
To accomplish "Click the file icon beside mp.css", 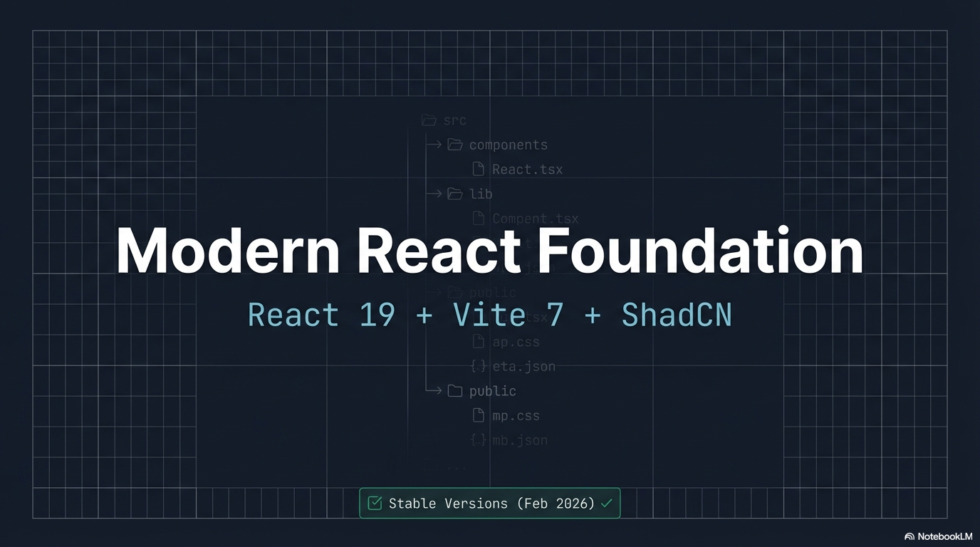I will pos(479,415).
